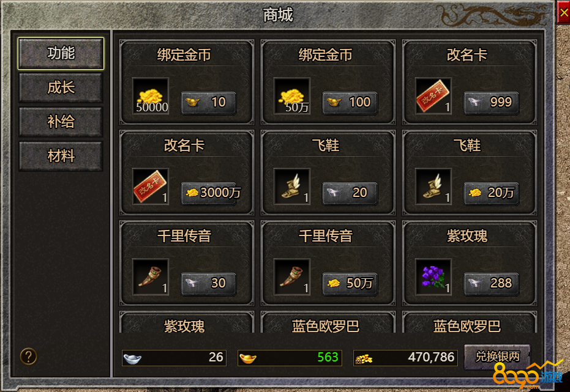The height and width of the screenshot is (392, 570).
Task: Click the 50000 bound gold coins icon
Action: coord(151,96)
